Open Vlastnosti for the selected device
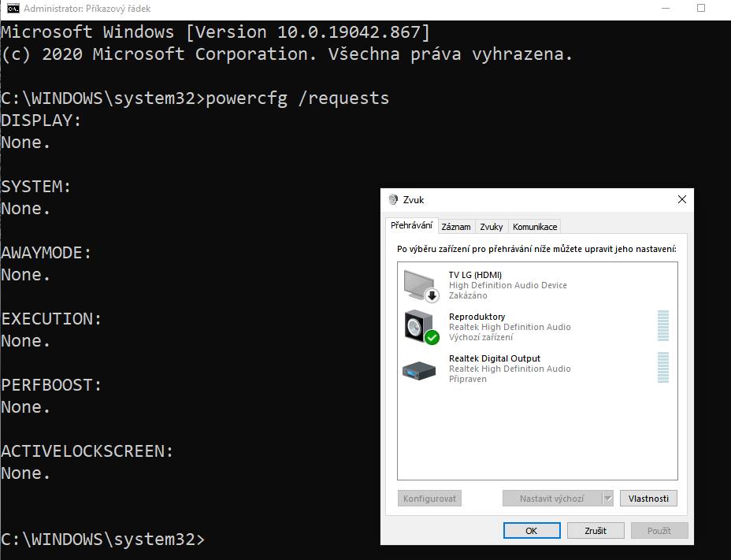This screenshot has height=560, width=731. (648, 499)
